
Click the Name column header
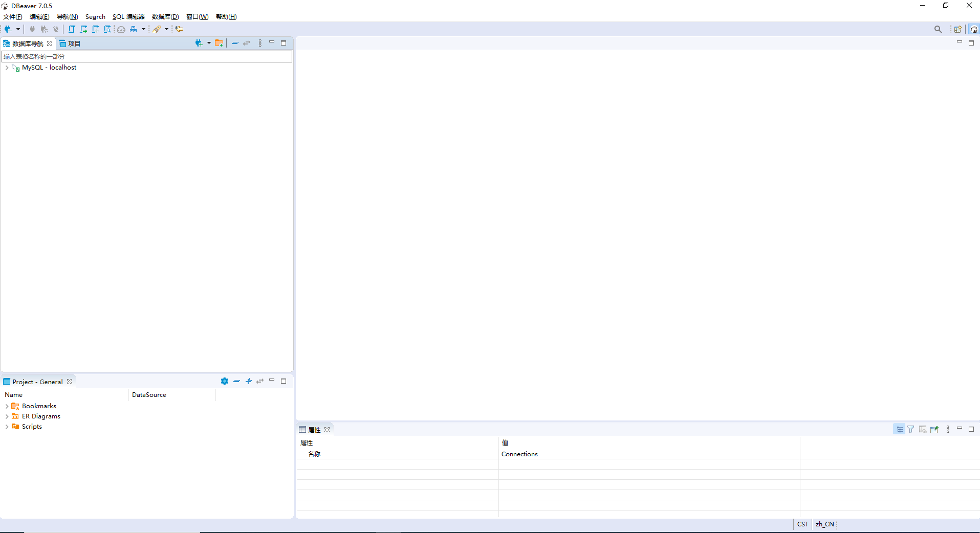64,395
